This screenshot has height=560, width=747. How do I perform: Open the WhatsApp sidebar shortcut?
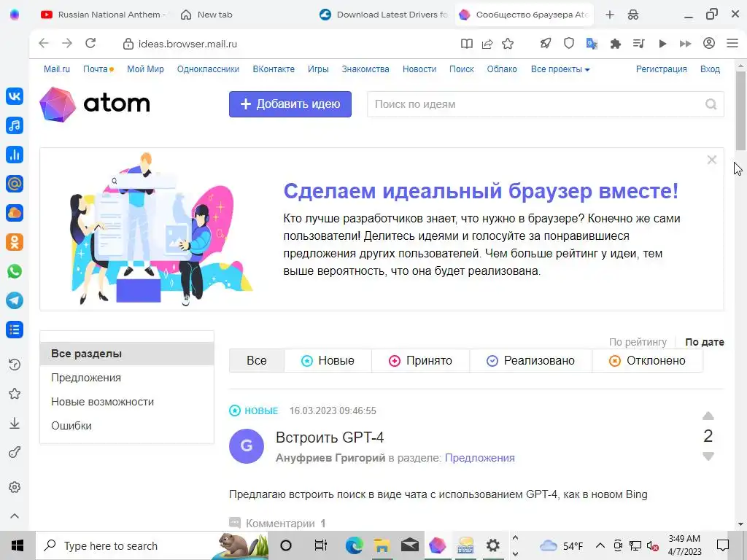15,271
